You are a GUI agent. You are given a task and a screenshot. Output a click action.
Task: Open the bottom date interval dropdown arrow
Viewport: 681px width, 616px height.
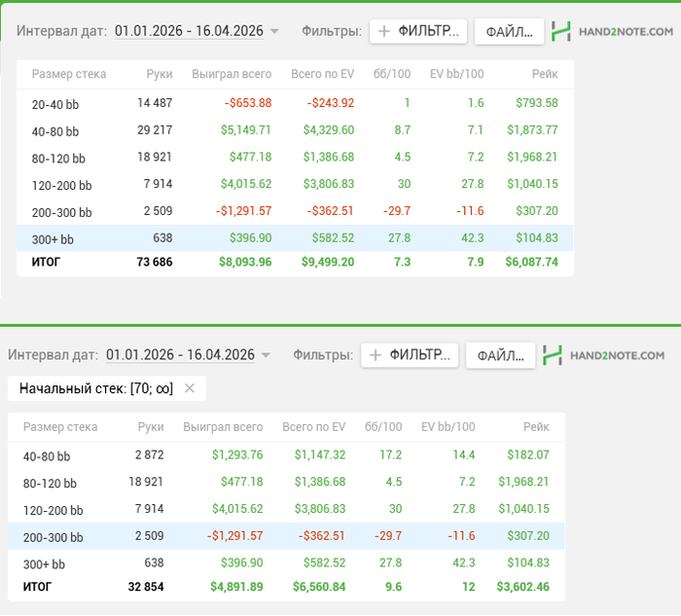pyautogui.click(x=266, y=355)
